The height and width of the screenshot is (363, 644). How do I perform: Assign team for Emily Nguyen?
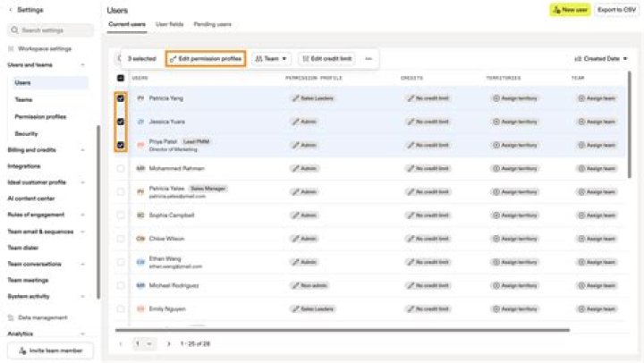(x=597, y=308)
